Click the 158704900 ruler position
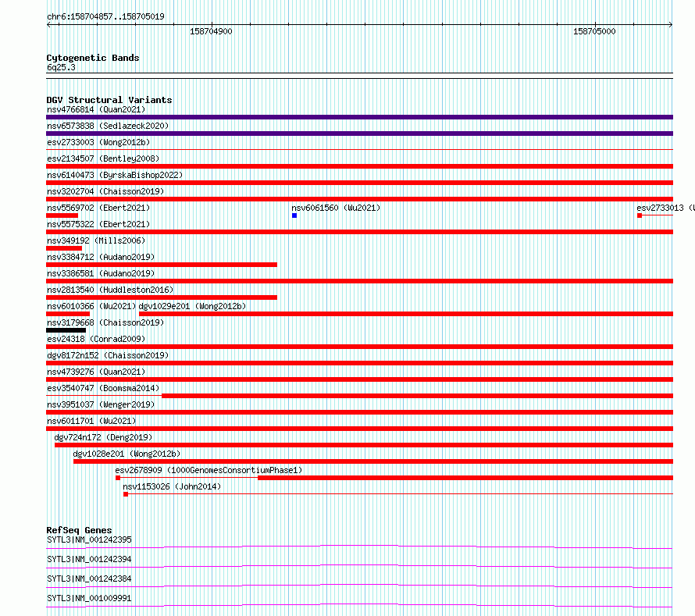 tap(211, 31)
